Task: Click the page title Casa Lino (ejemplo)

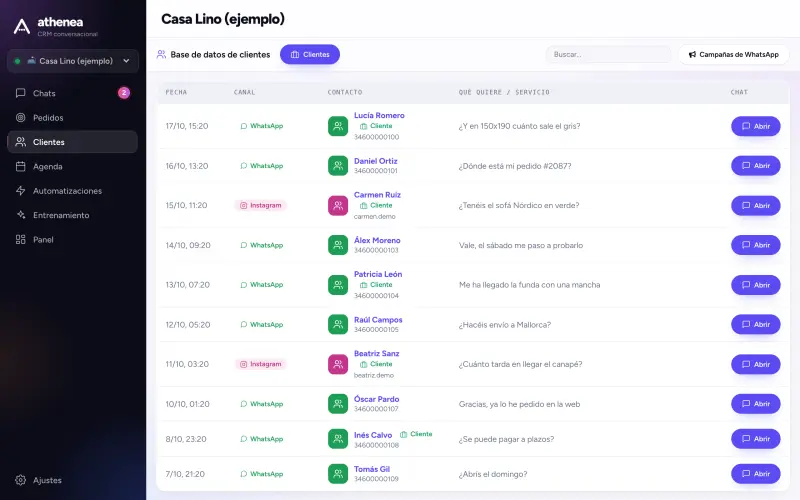Action: (223, 19)
